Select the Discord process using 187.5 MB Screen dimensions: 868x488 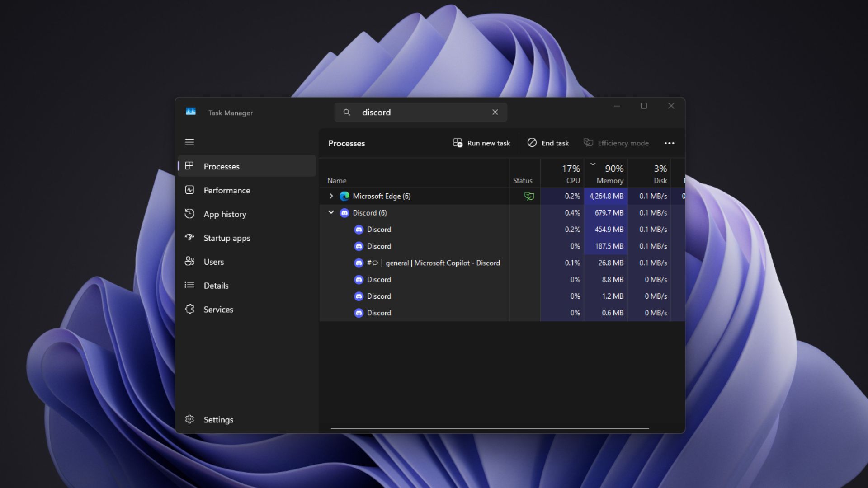click(x=502, y=246)
